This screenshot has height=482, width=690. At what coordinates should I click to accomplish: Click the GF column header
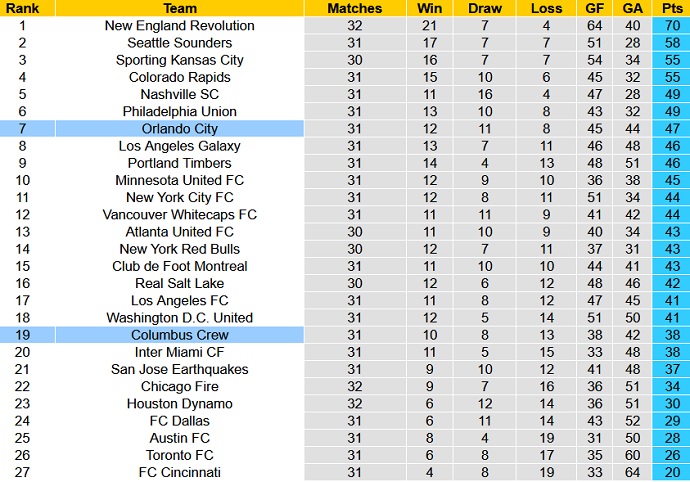(x=595, y=8)
